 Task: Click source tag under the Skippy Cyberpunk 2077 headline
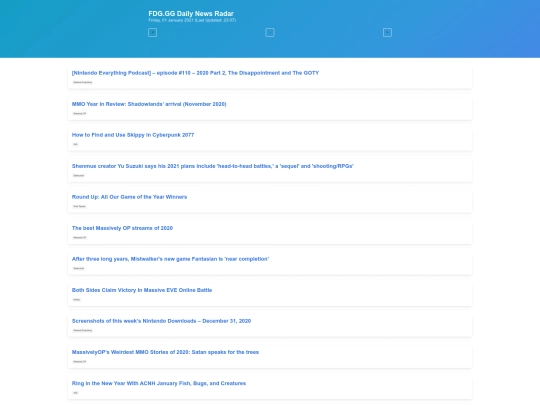[75, 144]
